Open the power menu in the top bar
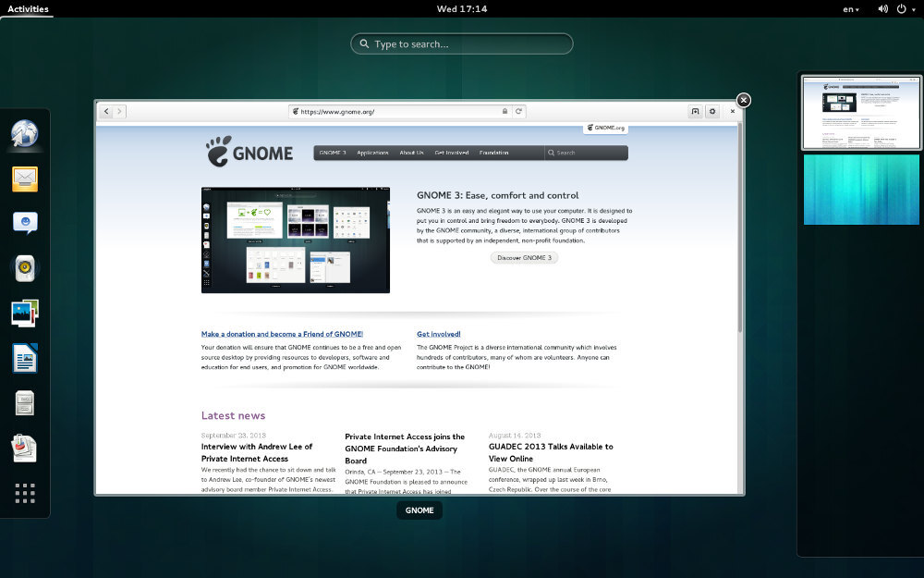 903,8
